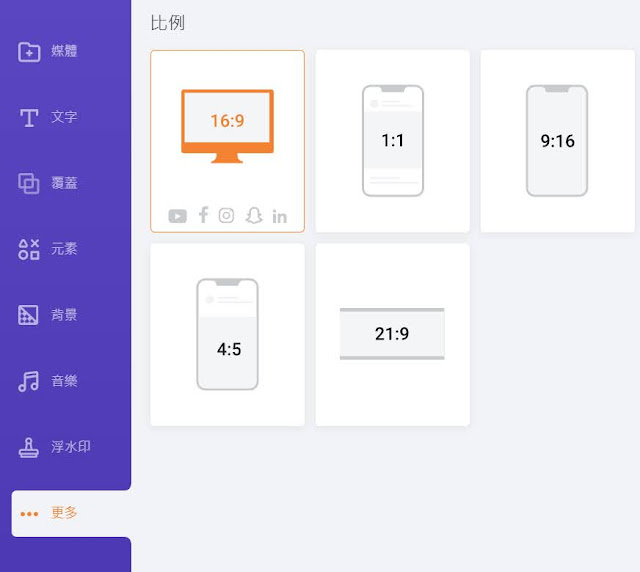The height and width of the screenshot is (572, 640).
Task: Open the 覆蓋 overlay icon
Action: coord(29,183)
